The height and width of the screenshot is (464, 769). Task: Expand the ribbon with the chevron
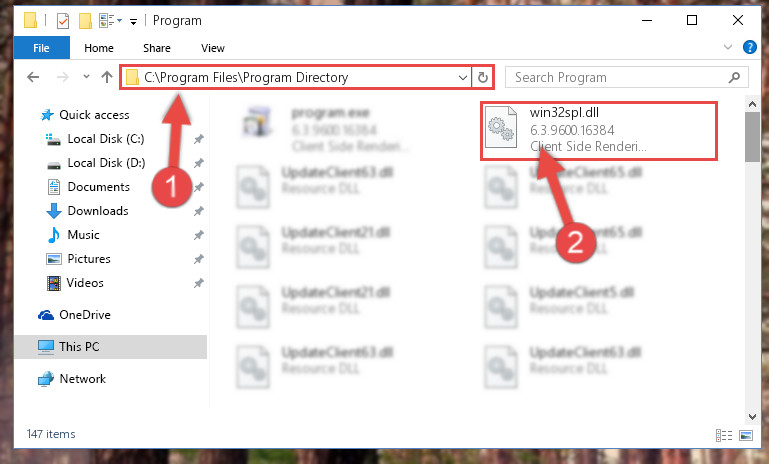click(728, 48)
